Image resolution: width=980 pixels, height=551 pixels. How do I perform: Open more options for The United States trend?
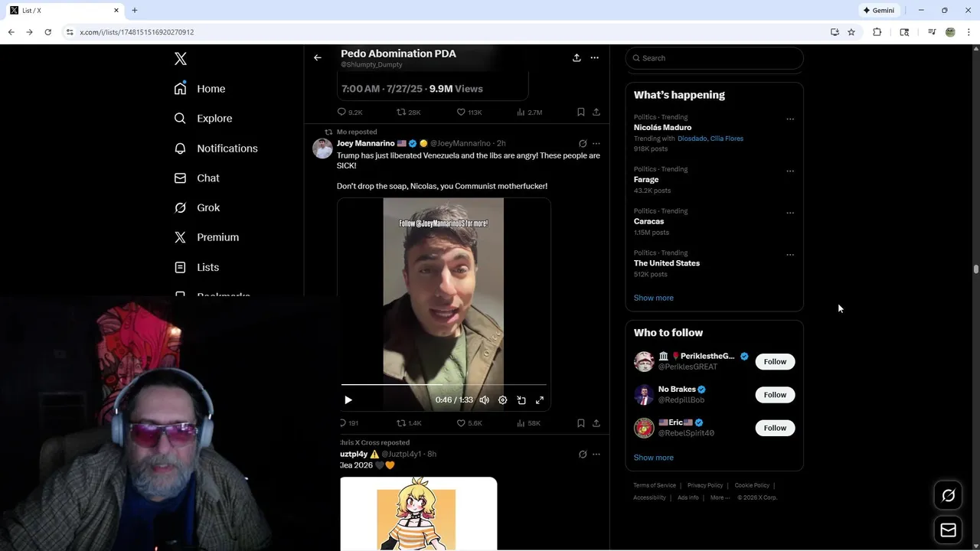pos(790,255)
